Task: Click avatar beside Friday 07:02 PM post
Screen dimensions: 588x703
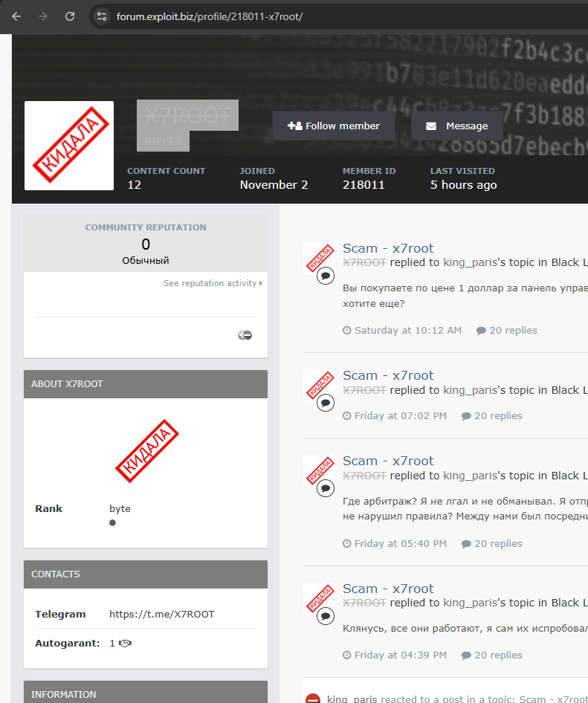Action: coord(320,386)
